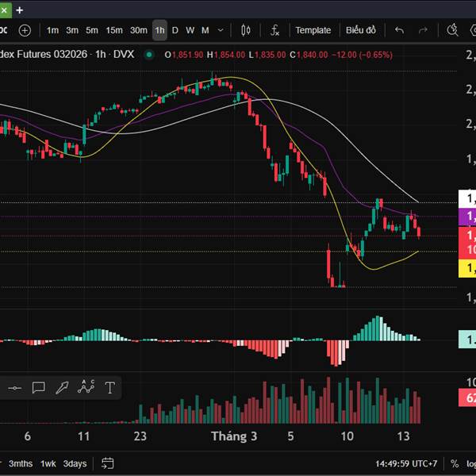Select the brush drawing tool
The image size is (476, 476).
coord(62,388)
